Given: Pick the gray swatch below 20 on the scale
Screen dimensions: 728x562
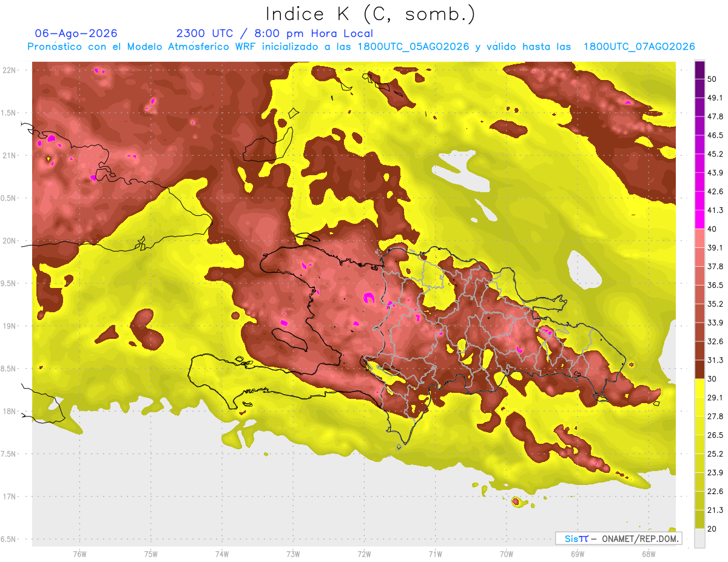Looking at the screenshot, I should click(699, 538).
